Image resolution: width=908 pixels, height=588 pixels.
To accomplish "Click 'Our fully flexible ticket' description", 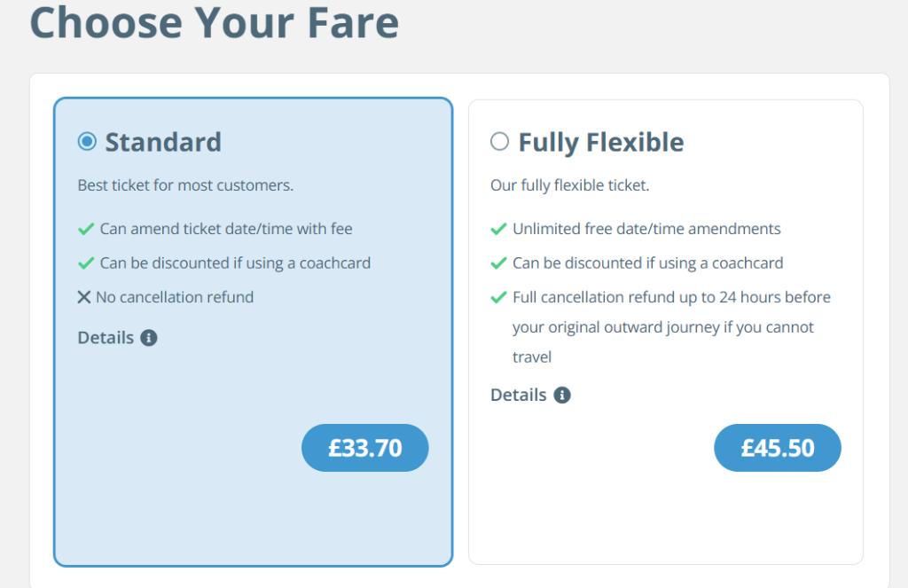I will tap(569, 186).
